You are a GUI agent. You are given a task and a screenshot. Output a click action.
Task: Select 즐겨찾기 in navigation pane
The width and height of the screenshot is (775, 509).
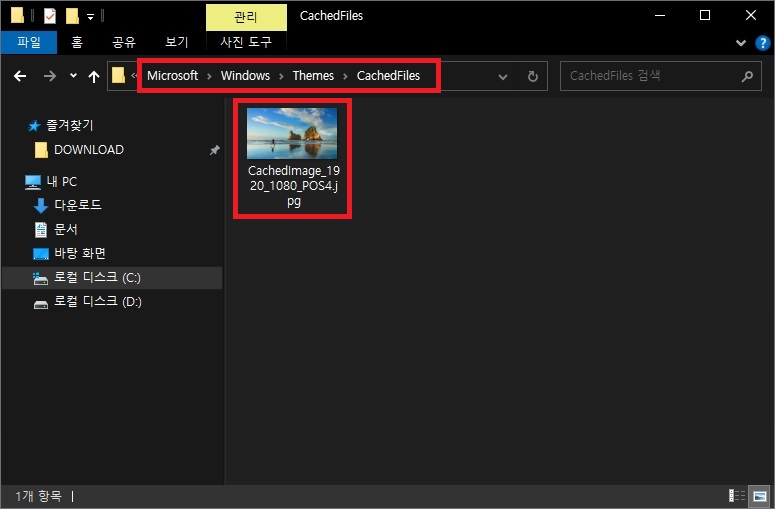[69, 126]
